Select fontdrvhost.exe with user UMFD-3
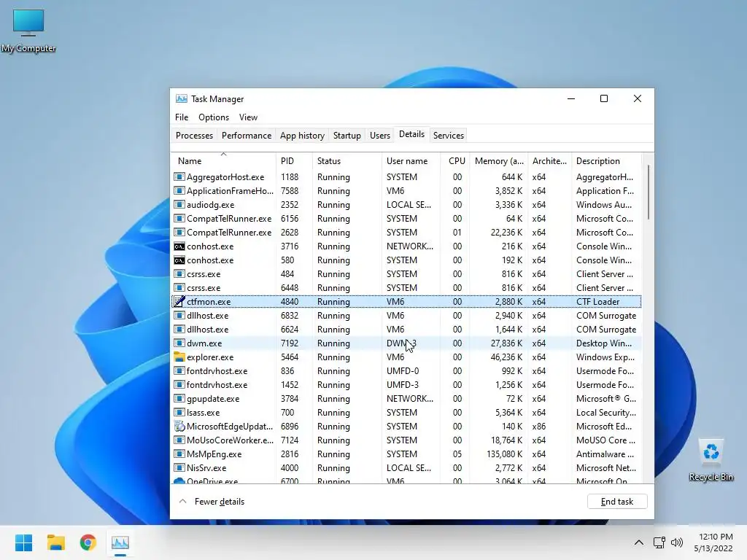This screenshot has height=560, width=747. 406,385
